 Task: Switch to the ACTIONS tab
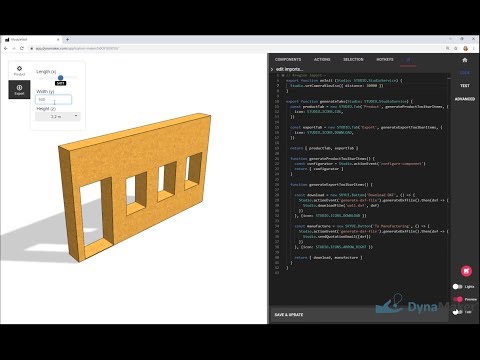tap(322, 59)
